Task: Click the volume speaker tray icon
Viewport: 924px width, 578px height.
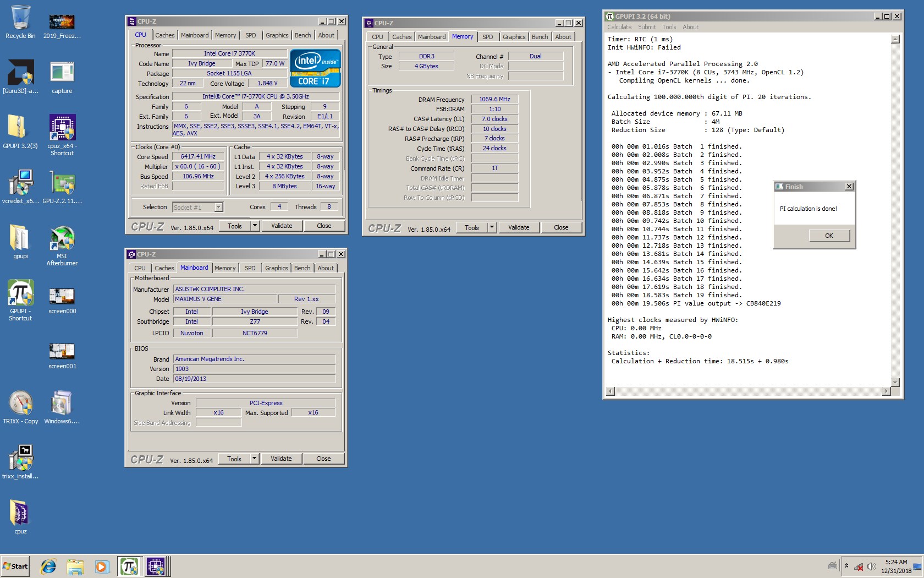Action: point(871,566)
